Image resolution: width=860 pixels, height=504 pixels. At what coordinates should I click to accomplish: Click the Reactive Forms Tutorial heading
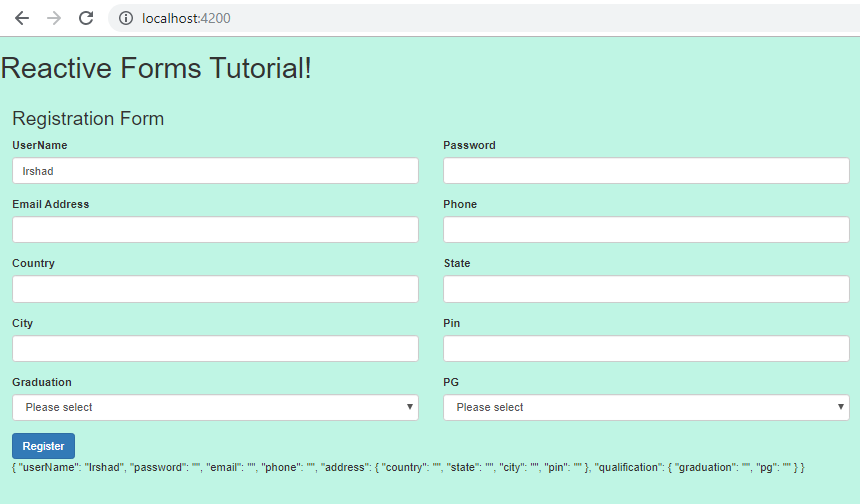coord(156,68)
